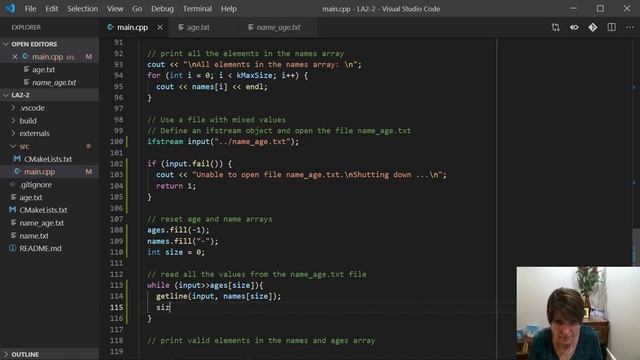The width and height of the screenshot is (640, 360).
Task: Click the open changes eye icon
Action: [x=574, y=27]
